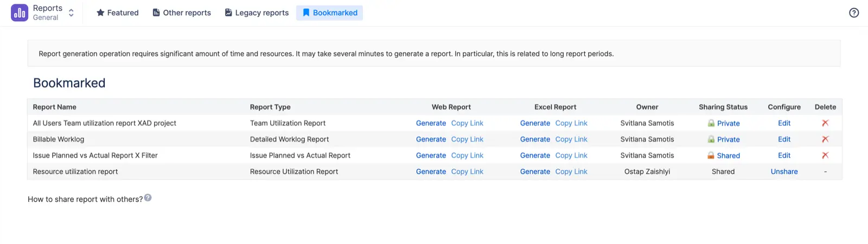
Task: Expand the Reports General switcher chevron
Action: (71, 12)
